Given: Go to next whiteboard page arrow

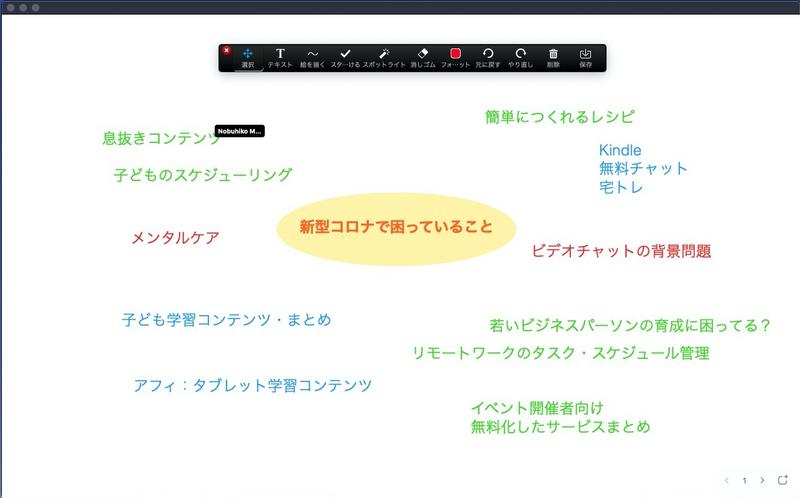Looking at the screenshot, I should click(762, 480).
